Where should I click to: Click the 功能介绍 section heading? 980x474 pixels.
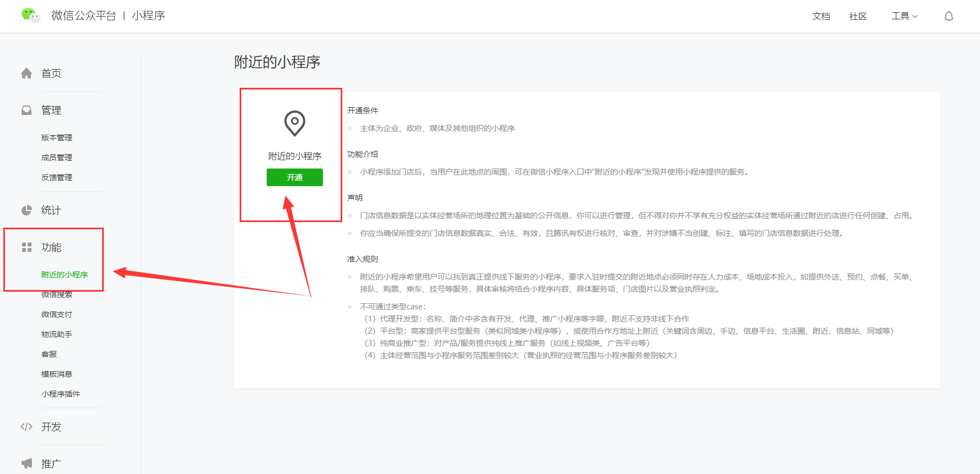click(x=363, y=154)
